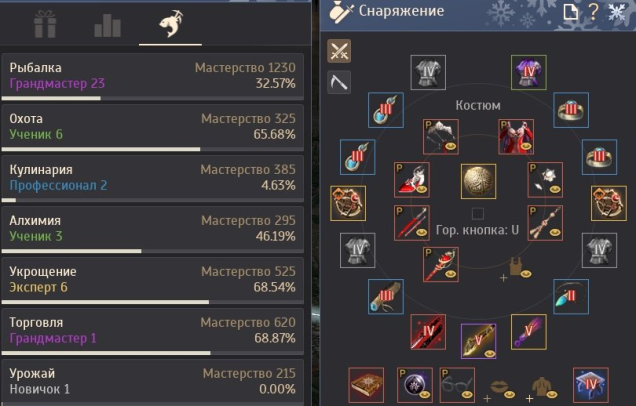Screen dimensions: 636x406
Task: Click the red high heel shoes slot
Action: tap(412, 180)
